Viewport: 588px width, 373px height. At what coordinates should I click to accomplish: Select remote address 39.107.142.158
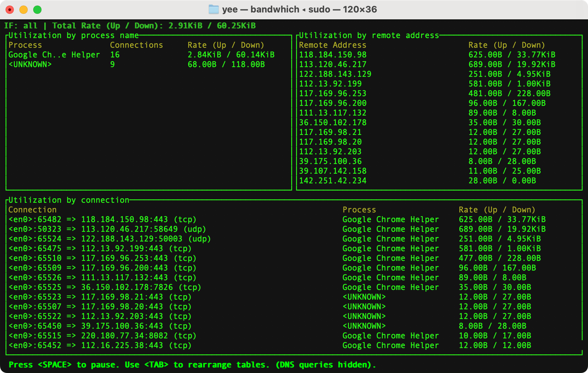click(x=333, y=171)
